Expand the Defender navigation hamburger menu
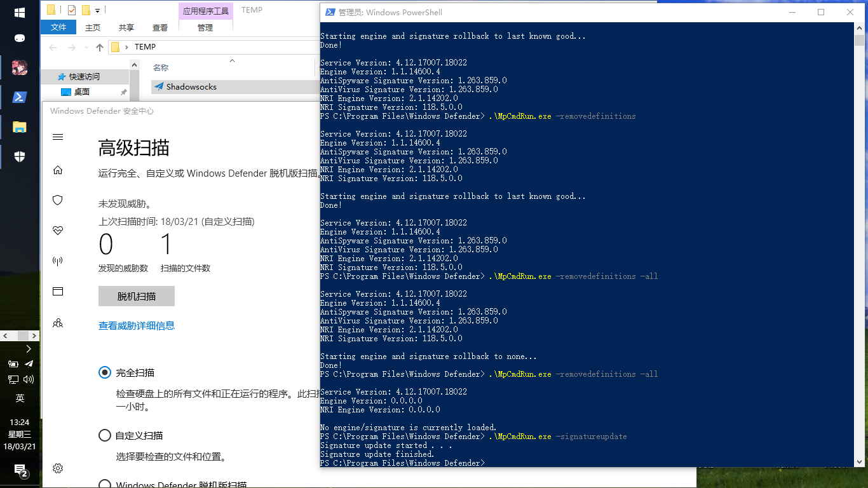 [x=57, y=136]
